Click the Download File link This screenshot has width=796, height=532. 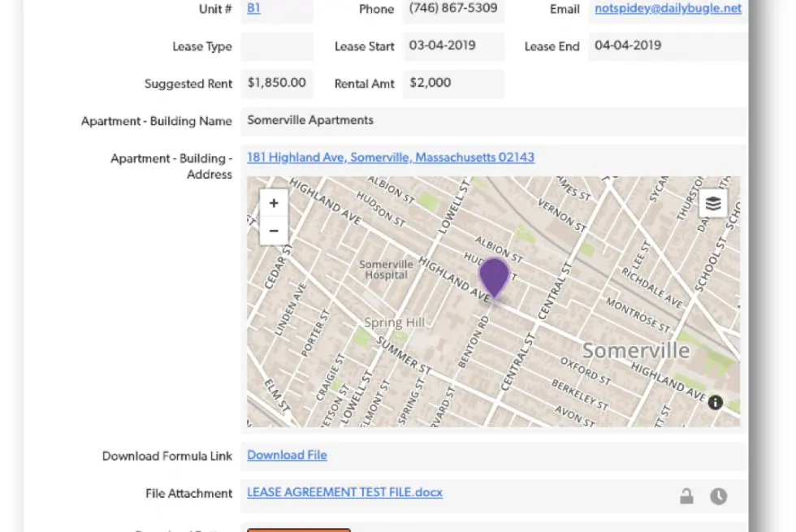[287, 455]
